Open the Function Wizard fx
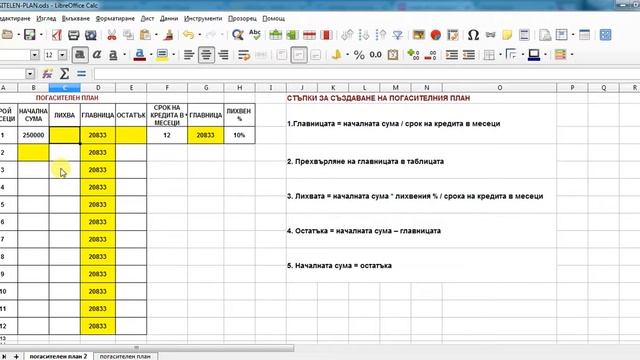640x360 pixels. 47,74
